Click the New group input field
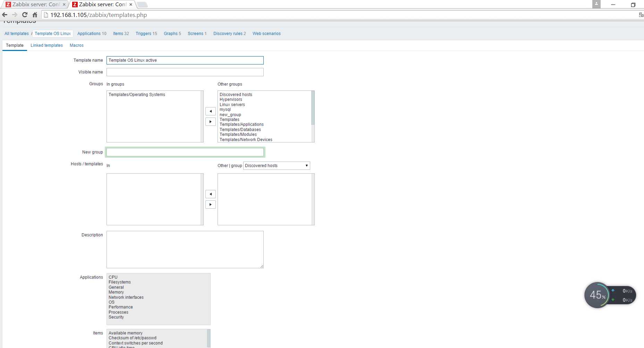644x348 pixels. coord(185,152)
